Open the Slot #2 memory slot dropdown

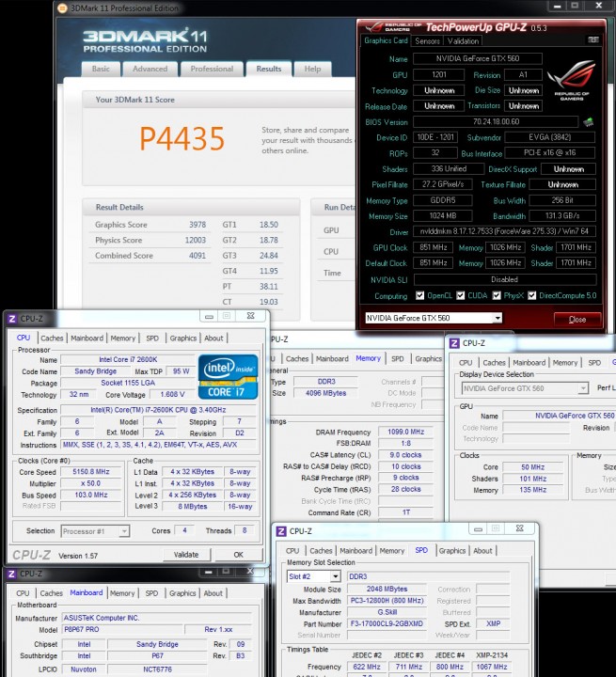(x=335, y=576)
